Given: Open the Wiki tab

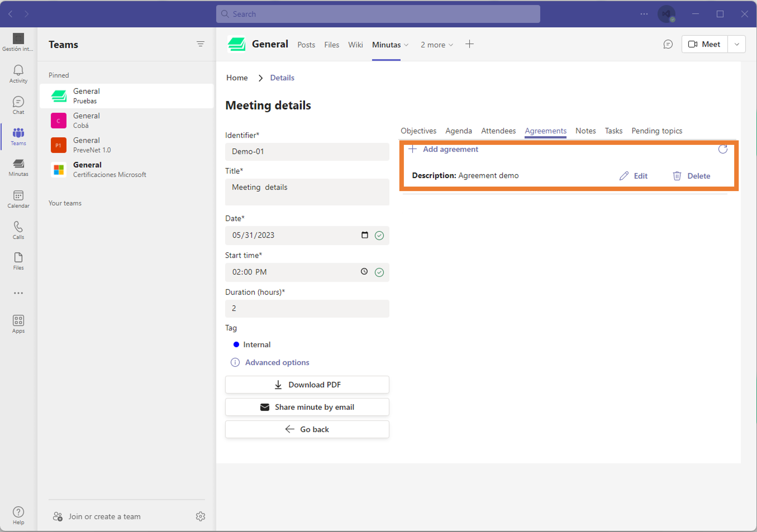Looking at the screenshot, I should coord(355,45).
